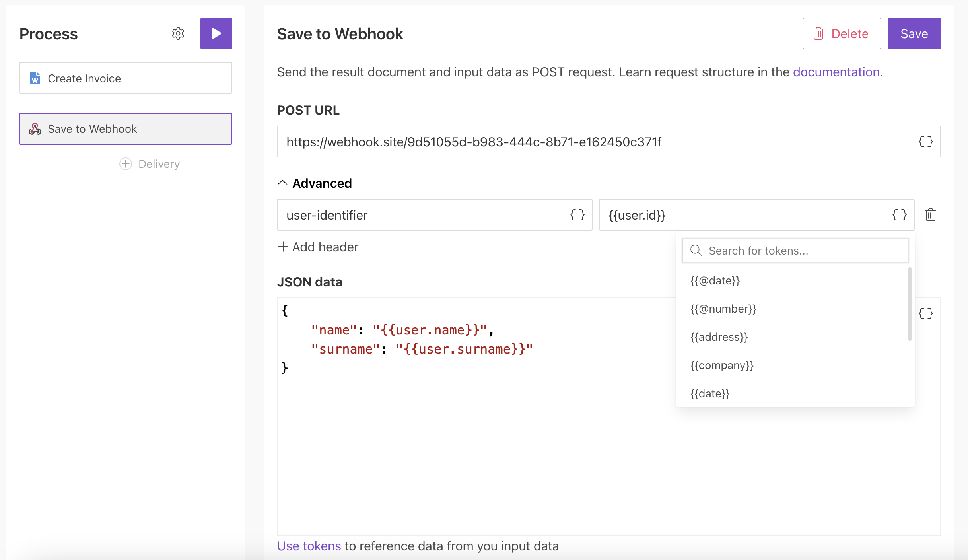Click the "name" line in JSON editor

coord(403,330)
